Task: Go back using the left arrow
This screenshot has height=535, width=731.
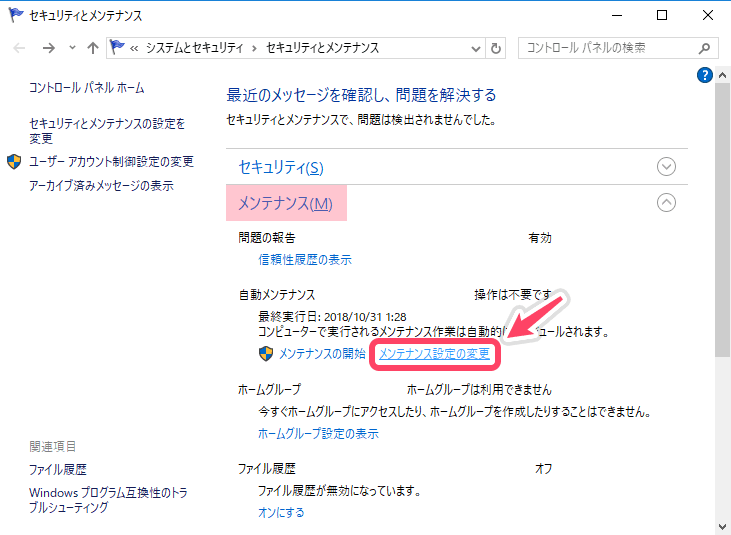Action: click(19, 48)
